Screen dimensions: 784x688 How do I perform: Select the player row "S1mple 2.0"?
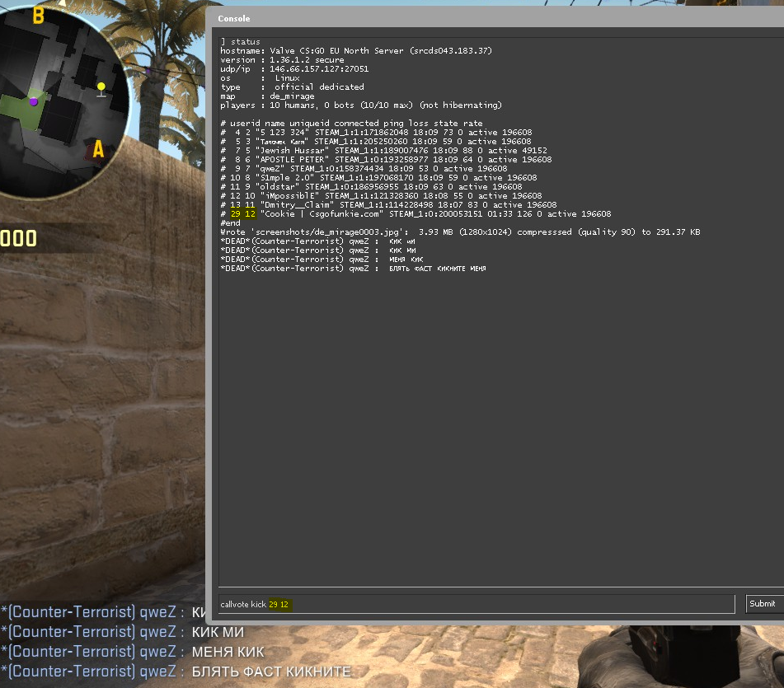[378, 177]
